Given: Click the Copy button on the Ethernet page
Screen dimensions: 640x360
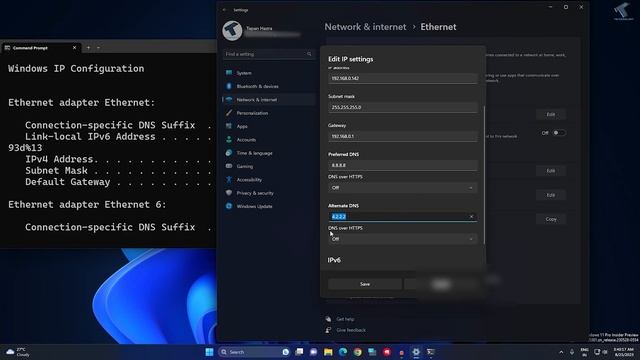Looking at the screenshot, I should [551, 219].
